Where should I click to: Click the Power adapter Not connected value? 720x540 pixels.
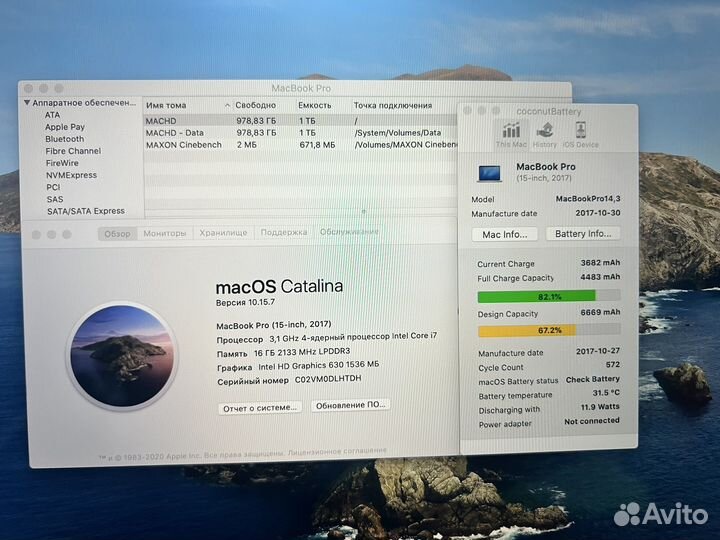click(592, 421)
